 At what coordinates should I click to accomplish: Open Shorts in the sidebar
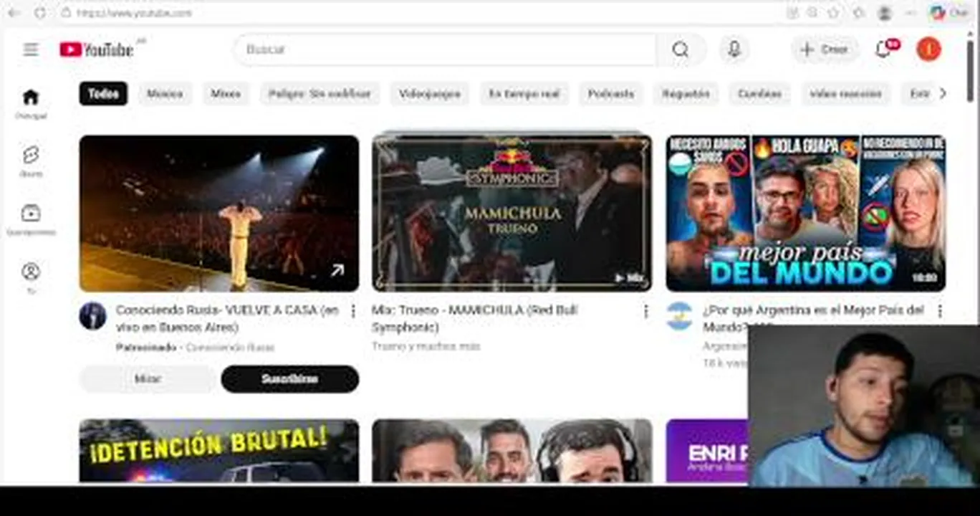pos(31,162)
